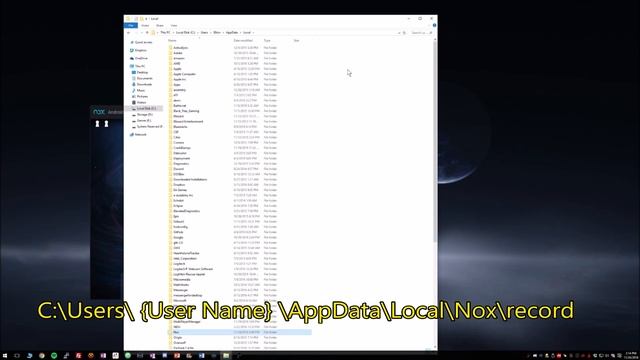Select Users in the address breadcrumb

(x=204, y=33)
